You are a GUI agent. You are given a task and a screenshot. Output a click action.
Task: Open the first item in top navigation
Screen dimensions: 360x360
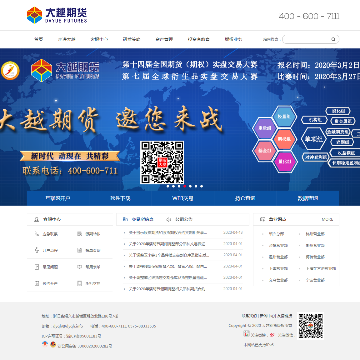click(38, 39)
